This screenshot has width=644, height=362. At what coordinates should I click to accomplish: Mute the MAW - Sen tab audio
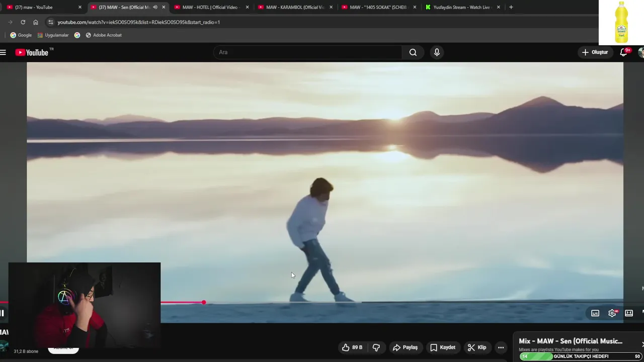pyautogui.click(x=155, y=7)
